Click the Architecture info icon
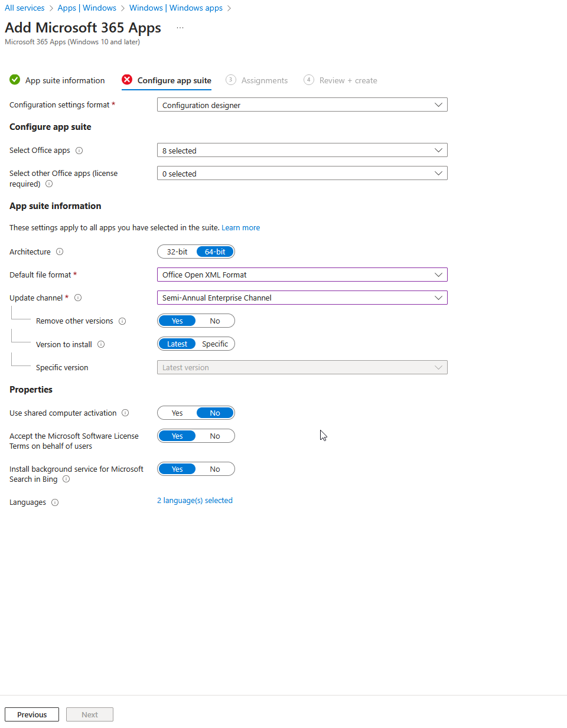Viewport: 567px width, 728px height. [x=59, y=252]
